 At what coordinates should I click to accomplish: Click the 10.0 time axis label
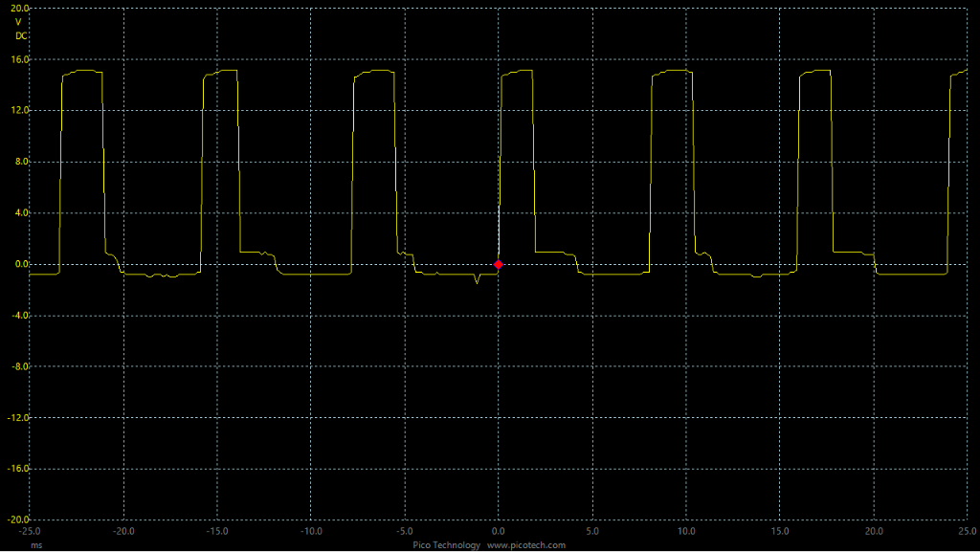pos(685,530)
